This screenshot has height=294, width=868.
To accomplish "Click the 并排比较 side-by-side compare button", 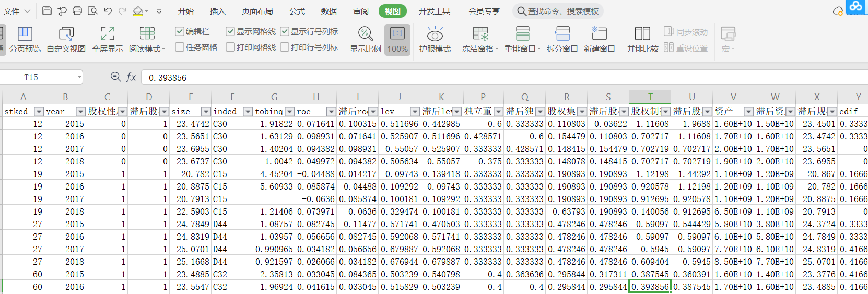I will click(x=642, y=40).
